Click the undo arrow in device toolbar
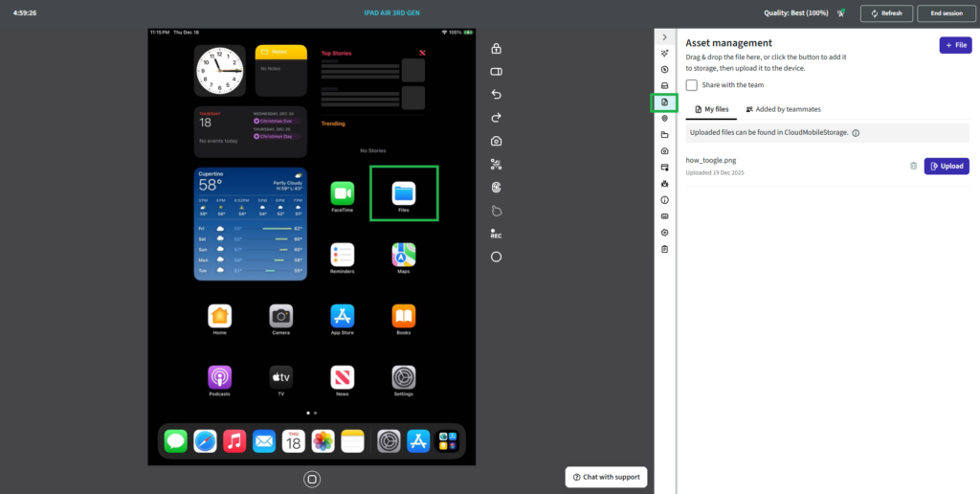Image resolution: width=980 pixels, height=494 pixels. (496, 95)
